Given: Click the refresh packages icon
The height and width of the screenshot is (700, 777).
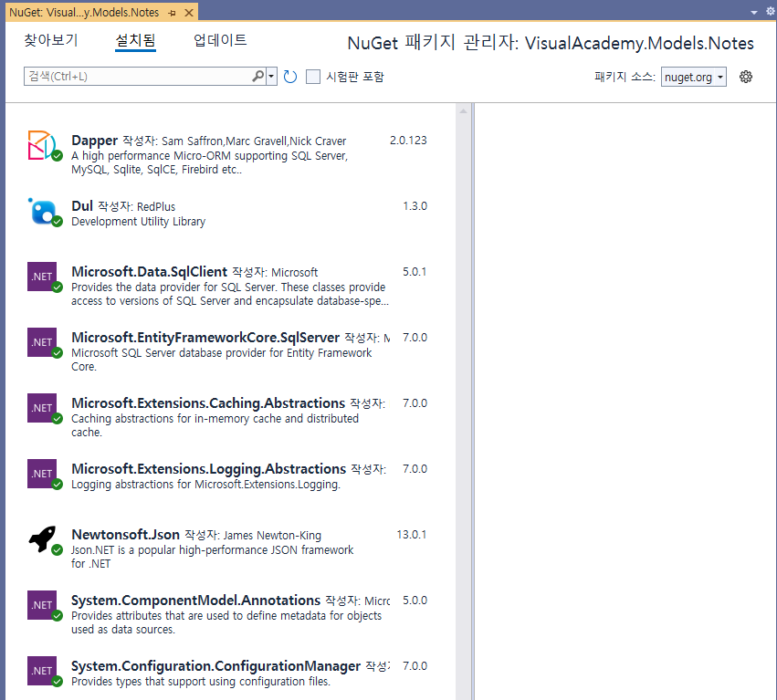Looking at the screenshot, I should click(x=290, y=77).
